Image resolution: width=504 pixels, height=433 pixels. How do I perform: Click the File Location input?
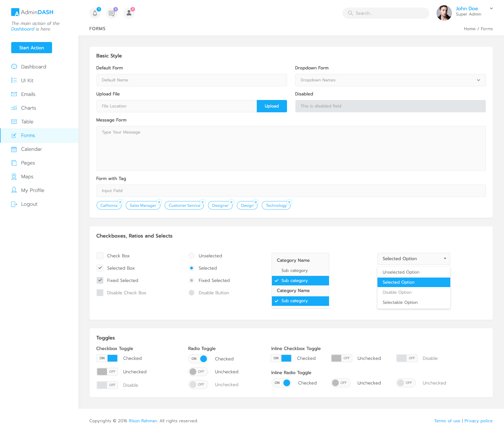pos(177,106)
